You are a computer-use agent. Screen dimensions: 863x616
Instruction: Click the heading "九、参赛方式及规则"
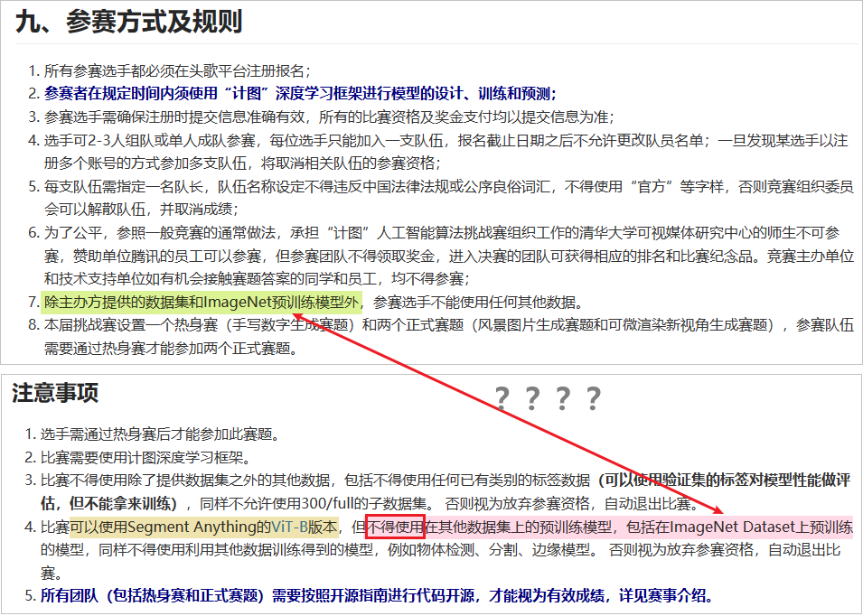[128, 22]
